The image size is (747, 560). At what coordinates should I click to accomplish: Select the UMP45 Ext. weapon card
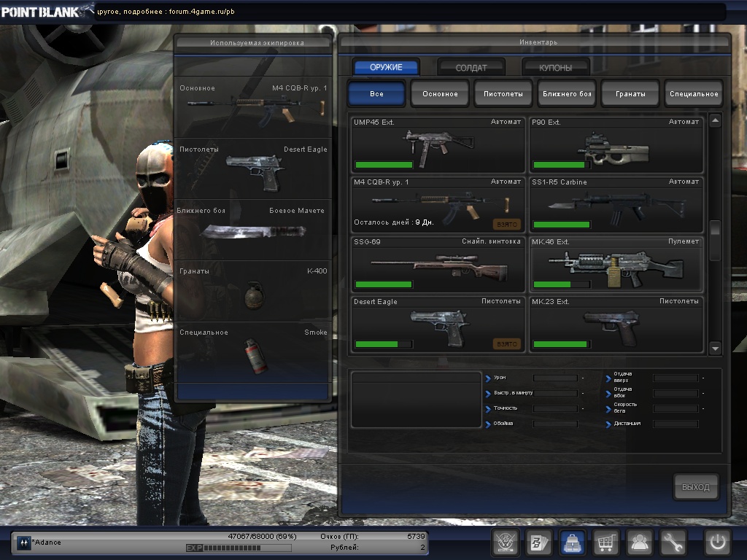point(438,144)
